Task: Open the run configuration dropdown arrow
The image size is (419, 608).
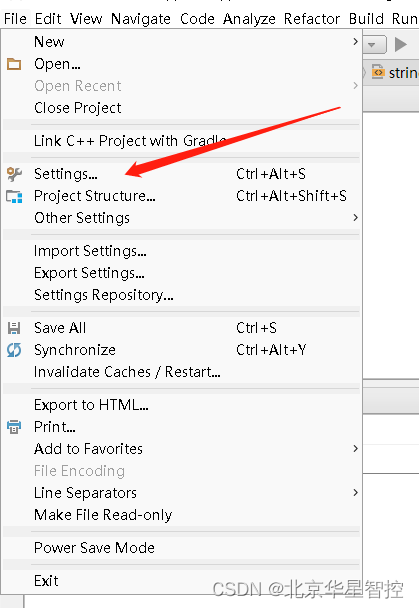Action: tap(372, 45)
